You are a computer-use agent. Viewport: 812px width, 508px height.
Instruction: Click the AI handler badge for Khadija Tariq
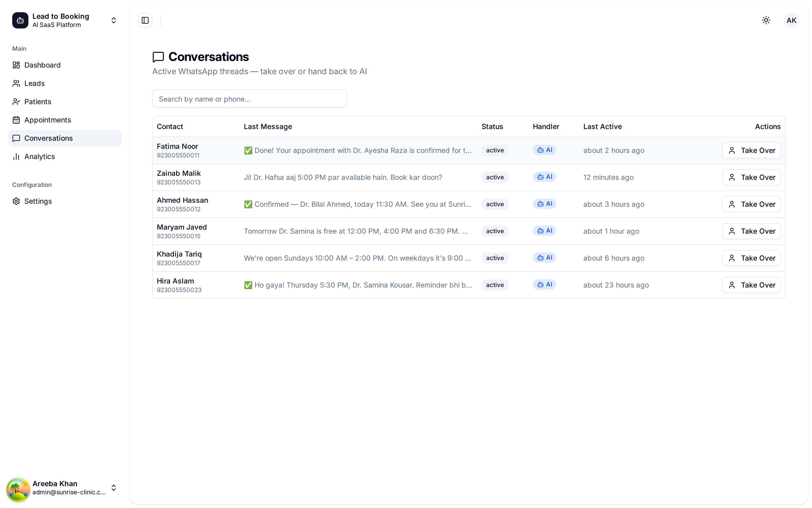click(544, 257)
